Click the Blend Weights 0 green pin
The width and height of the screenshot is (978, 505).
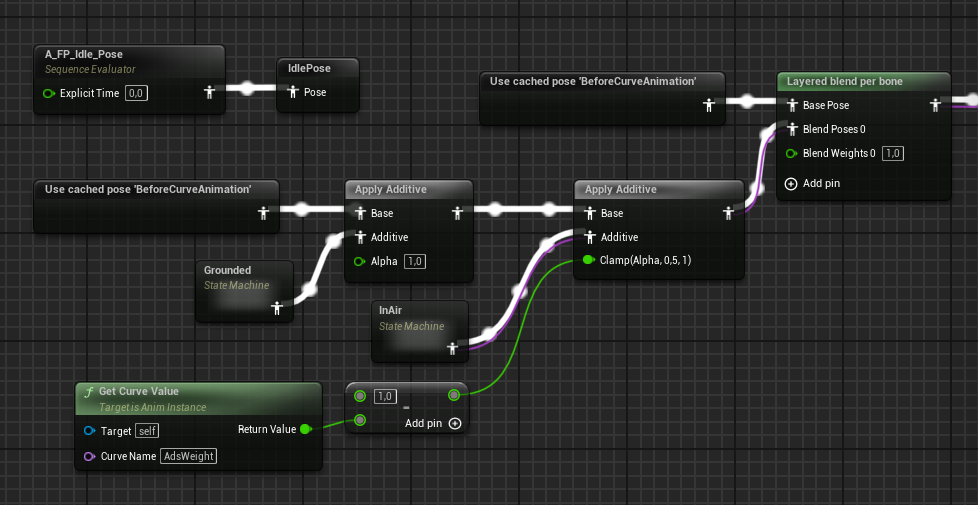792,153
